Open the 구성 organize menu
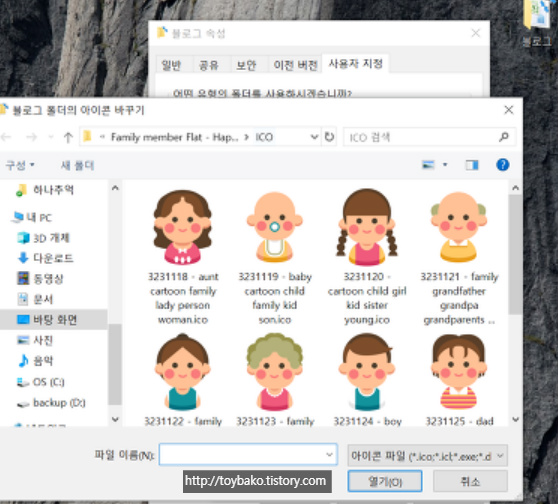This screenshot has height=504, width=558. pos(20,165)
